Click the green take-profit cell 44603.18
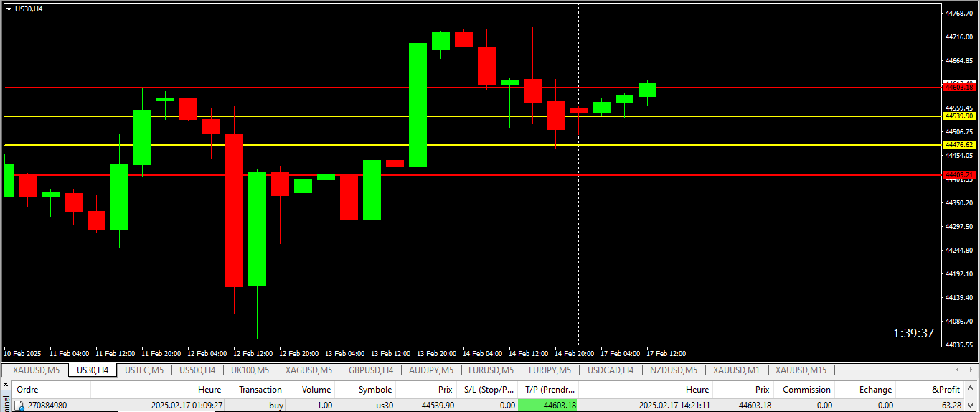 tap(548, 406)
